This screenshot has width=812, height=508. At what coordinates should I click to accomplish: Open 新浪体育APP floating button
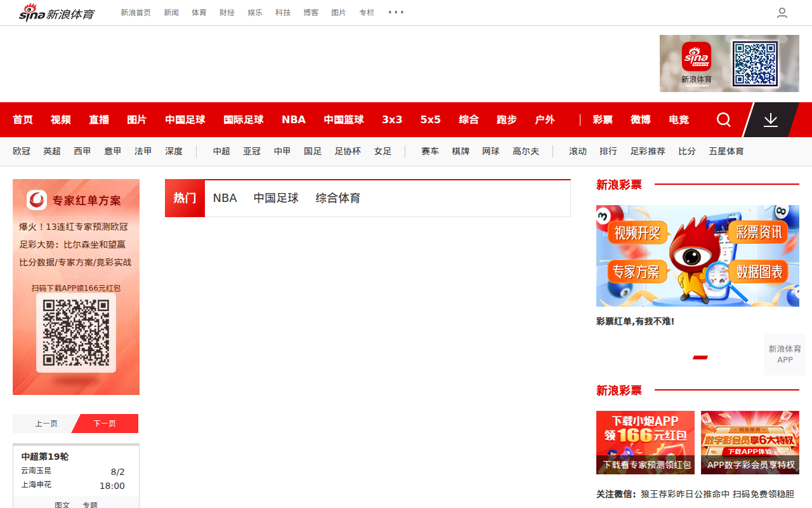785,354
